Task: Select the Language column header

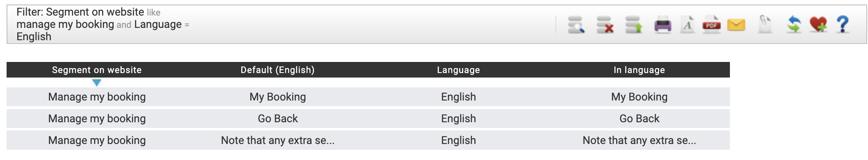Action: (x=458, y=70)
